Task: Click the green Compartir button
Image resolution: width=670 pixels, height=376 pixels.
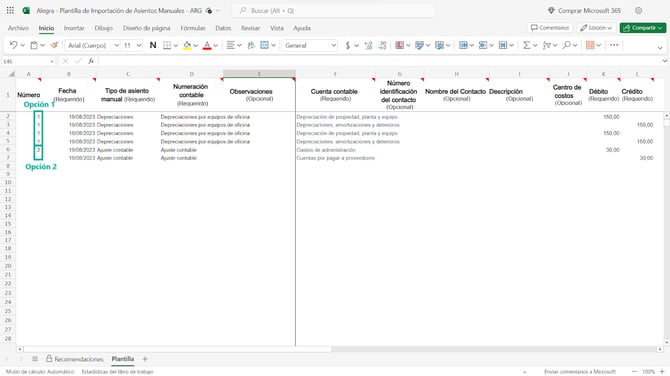Action: coord(643,28)
